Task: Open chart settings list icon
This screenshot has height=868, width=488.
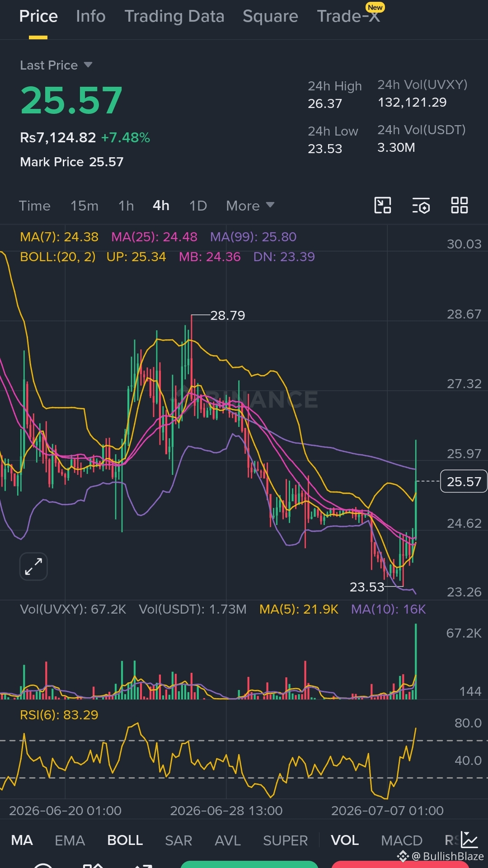Action: pos(421,206)
